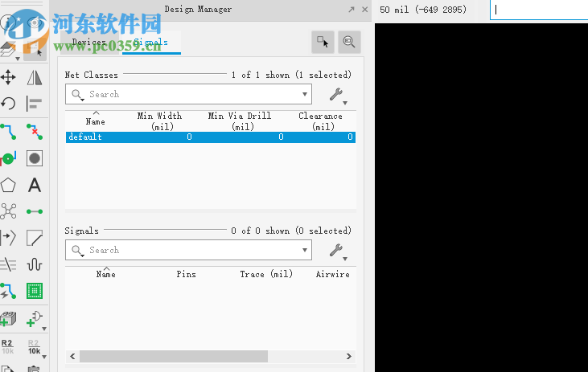Viewport: 588px width, 372px height.
Task: Select the Rotate tool
Action: [x=8, y=104]
